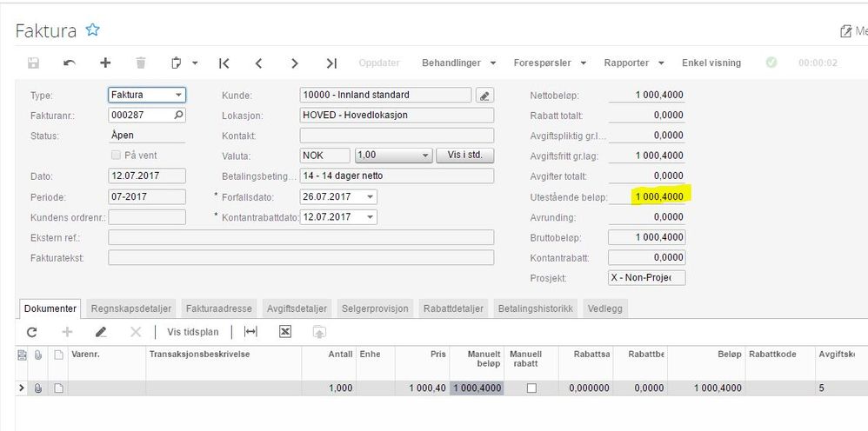This screenshot has width=868, height=431.
Task: Switch to the Fakturaadresse tab
Action: coord(219,308)
